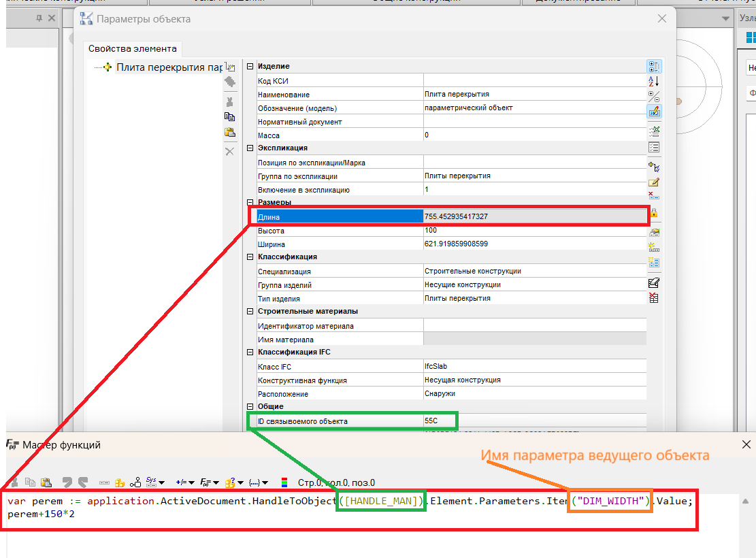Screen dimensions: 756x558
Task: Click the table with red cross icon
Action: [654, 297]
